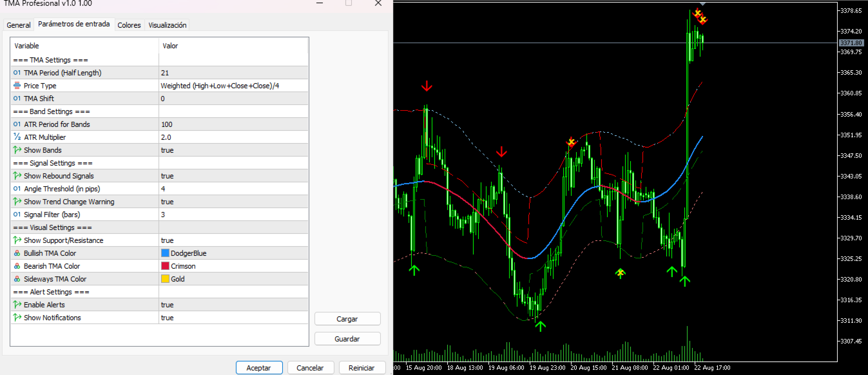Click the Angle Threshold integer icon
The image size is (868, 375).
(x=17, y=189)
